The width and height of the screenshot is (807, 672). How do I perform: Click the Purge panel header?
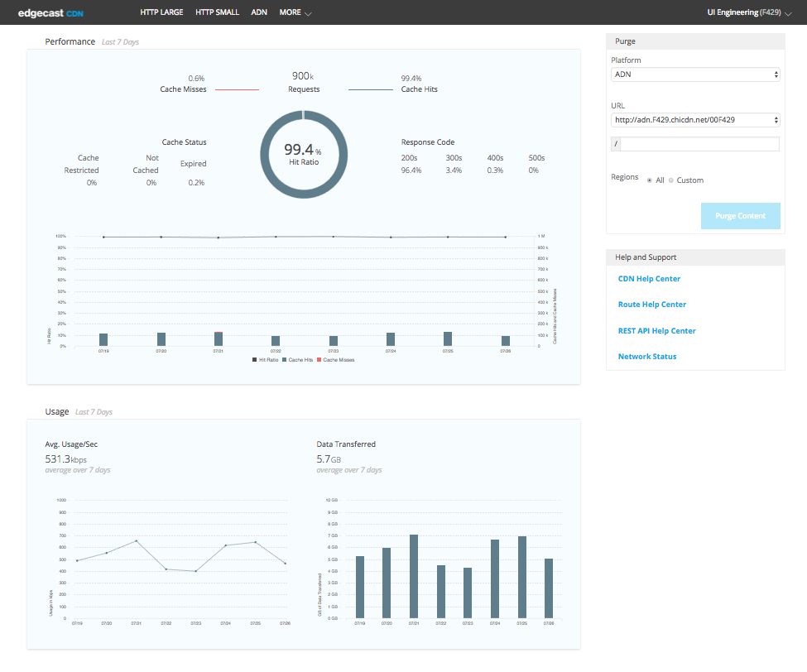point(695,41)
